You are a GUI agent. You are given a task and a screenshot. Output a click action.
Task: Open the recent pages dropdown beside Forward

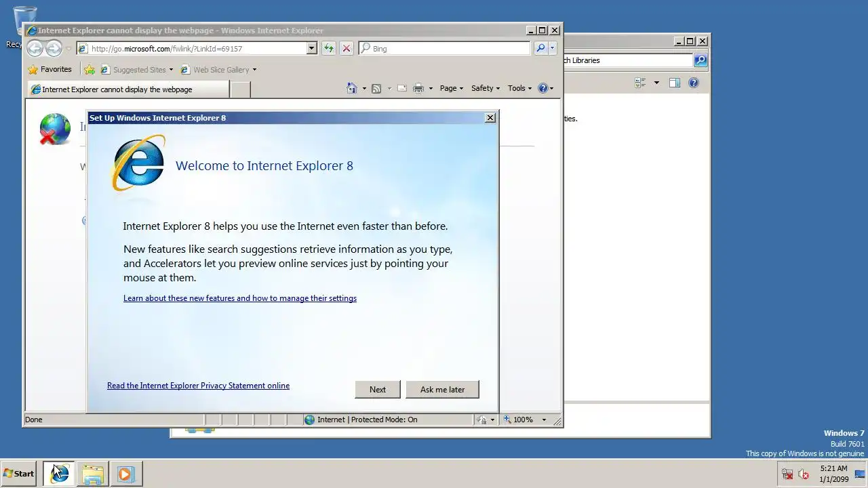[x=68, y=49]
